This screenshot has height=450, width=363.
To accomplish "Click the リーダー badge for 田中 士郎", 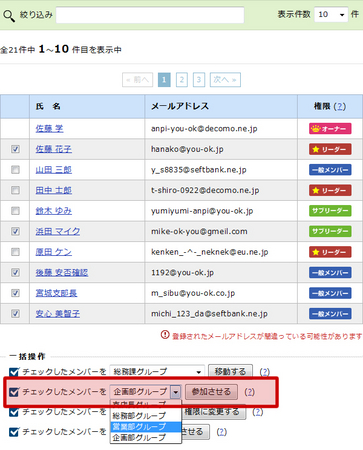I will pos(330,190).
